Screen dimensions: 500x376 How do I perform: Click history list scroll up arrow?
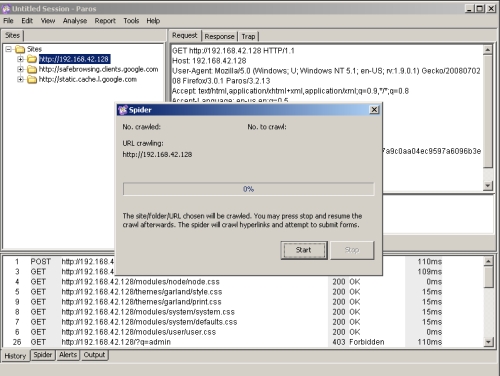(488, 261)
